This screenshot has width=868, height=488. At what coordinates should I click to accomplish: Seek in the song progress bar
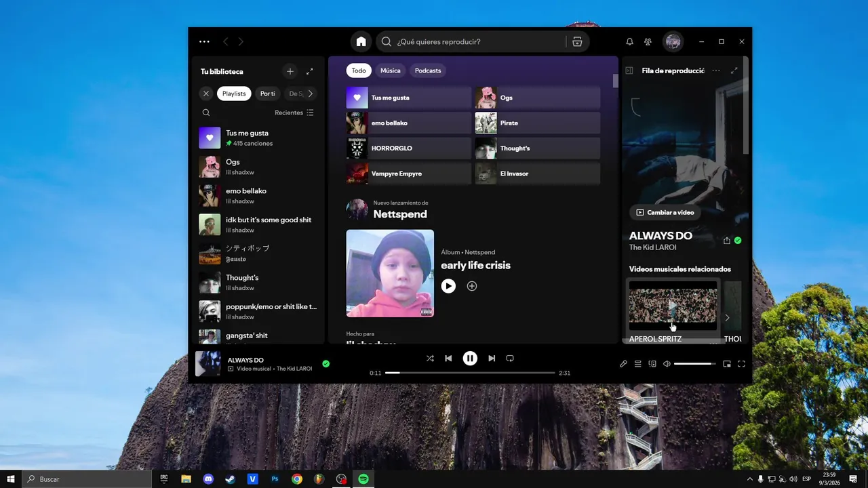click(470, 373)
